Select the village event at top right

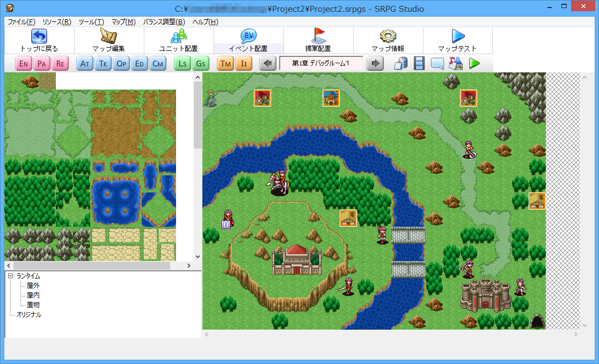[x=469, y=98]
